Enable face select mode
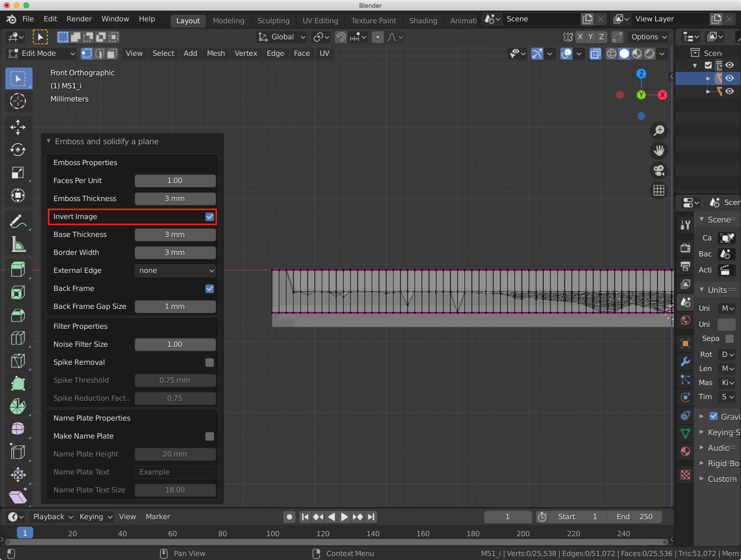 point(112,53)
